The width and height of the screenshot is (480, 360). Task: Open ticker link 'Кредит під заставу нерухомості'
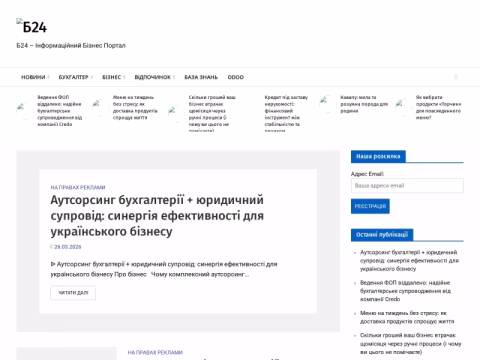pyautogui.click(x=286, y=113)
